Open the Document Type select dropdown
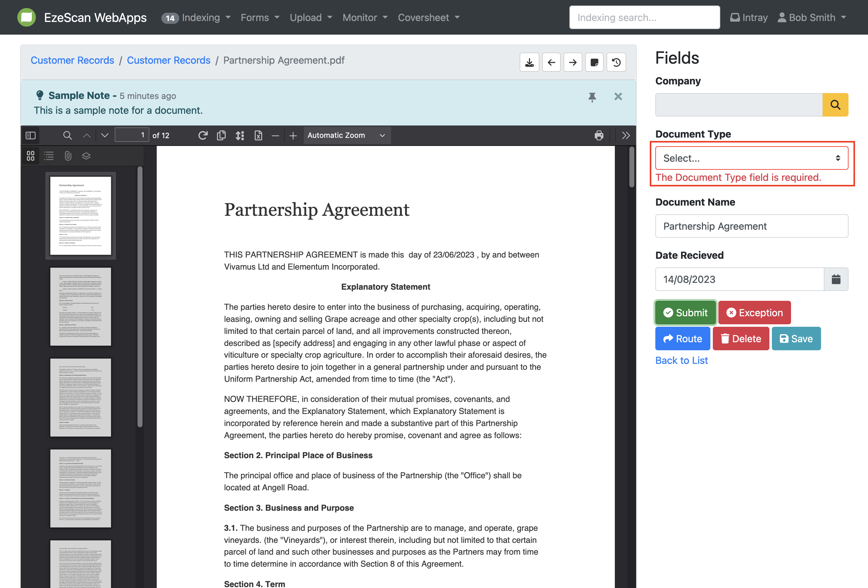This screenshot has width=868, height=588. [751, 158]
